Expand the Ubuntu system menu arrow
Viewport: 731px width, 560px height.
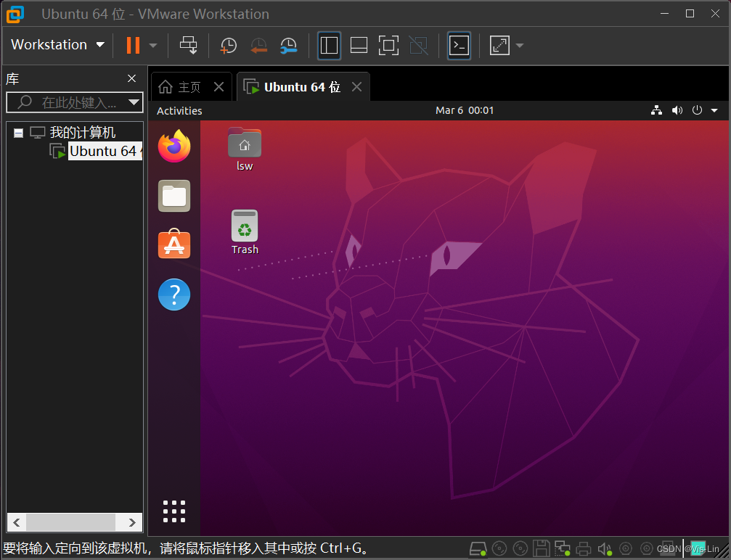point(714,111)
